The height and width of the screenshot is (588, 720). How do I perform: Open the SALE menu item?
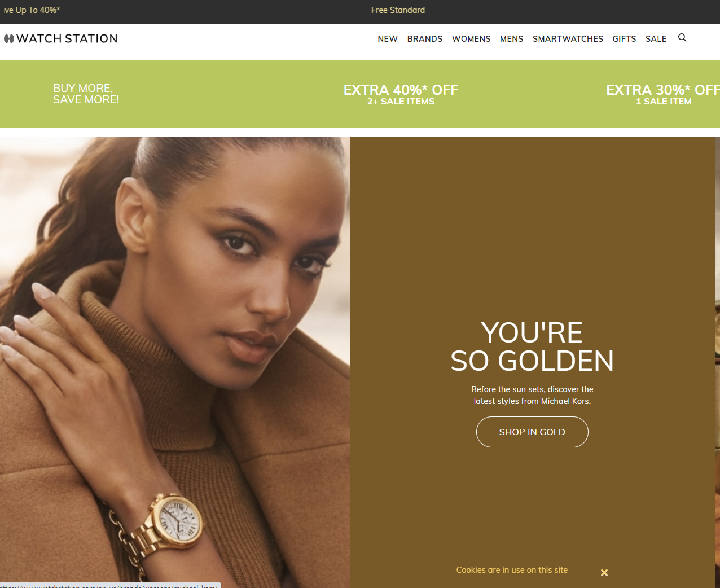(x=656, y=39)
